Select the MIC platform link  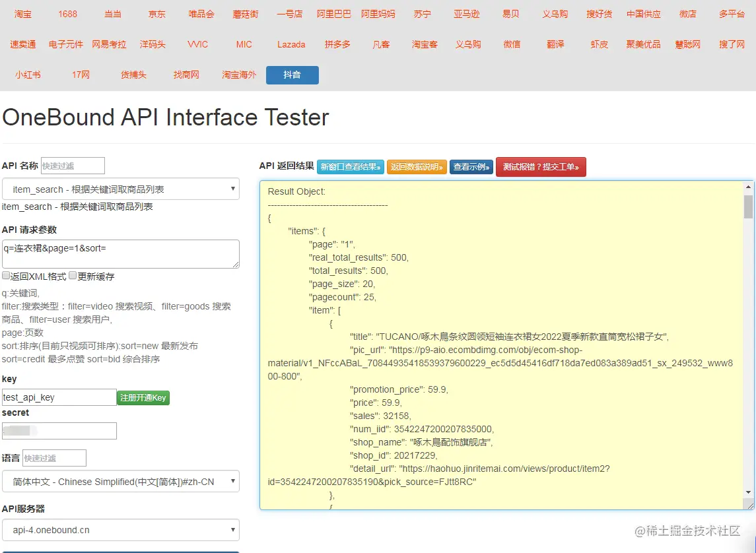(244, 44)
